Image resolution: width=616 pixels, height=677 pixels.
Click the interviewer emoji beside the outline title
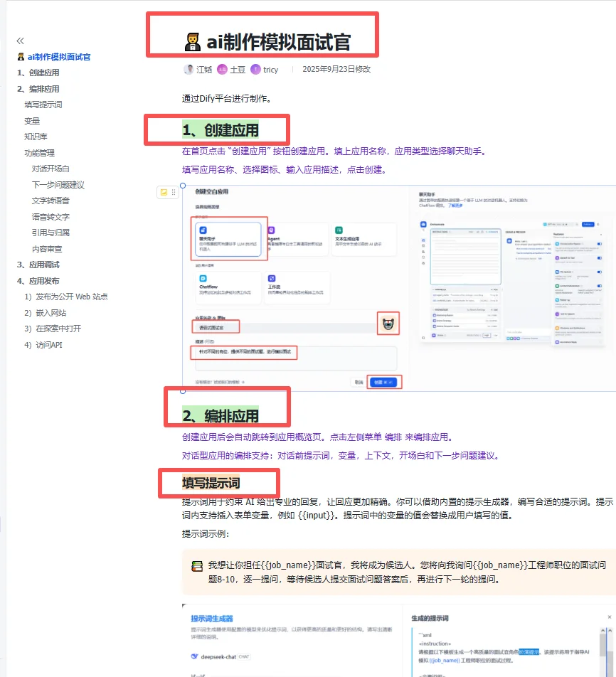click(x=21, y=57)
